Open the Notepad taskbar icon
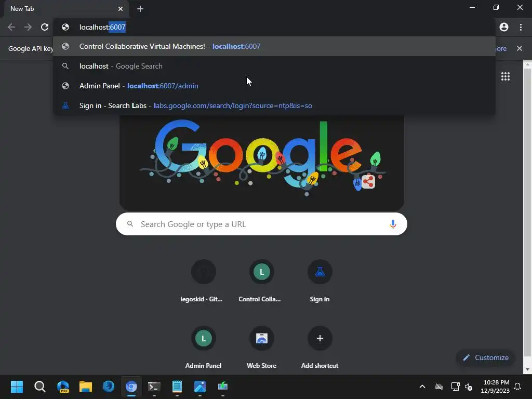Screen dimensions: 532x399 point(177,387)
